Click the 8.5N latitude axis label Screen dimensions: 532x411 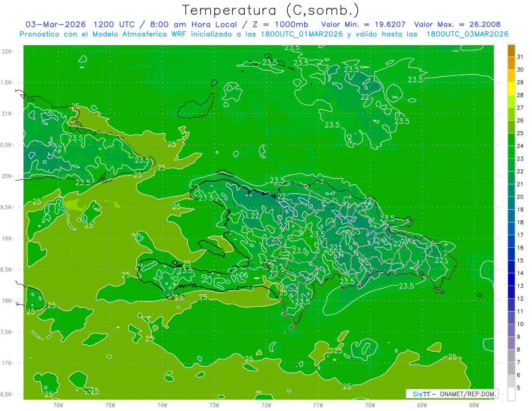[x=7, y=270]
